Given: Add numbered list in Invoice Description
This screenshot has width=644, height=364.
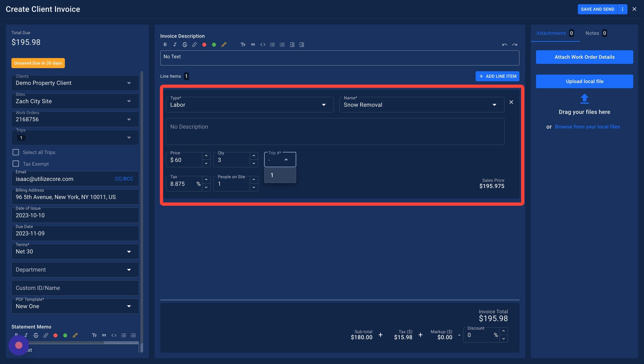Looking at the screenshot, I should [x=282, y=44].
